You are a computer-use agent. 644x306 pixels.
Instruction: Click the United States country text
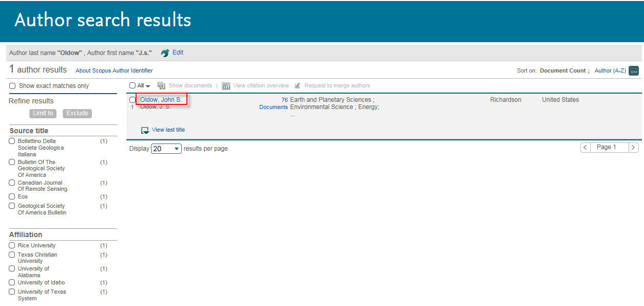tap(560, 100)
